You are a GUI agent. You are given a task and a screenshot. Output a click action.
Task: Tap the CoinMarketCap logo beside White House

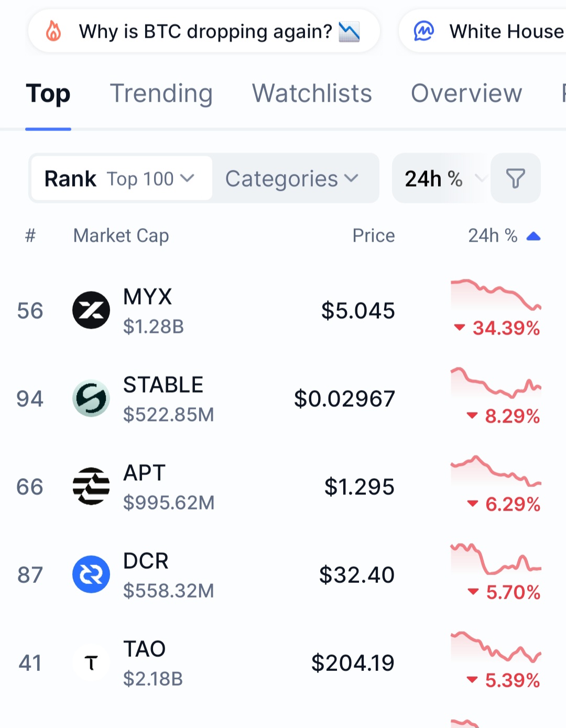(x=423, y=31)
